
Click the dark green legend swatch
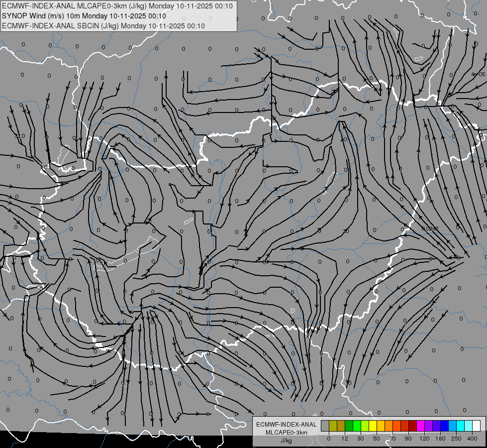pos(349,426)
